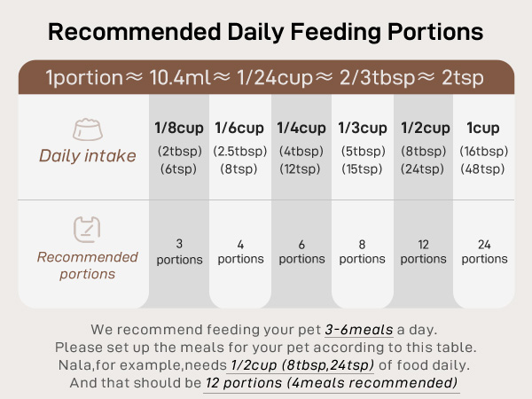The width and height of the screenshot is (532, 399).
Task: Select the 1/8cup column header
Action: (179, 128)
